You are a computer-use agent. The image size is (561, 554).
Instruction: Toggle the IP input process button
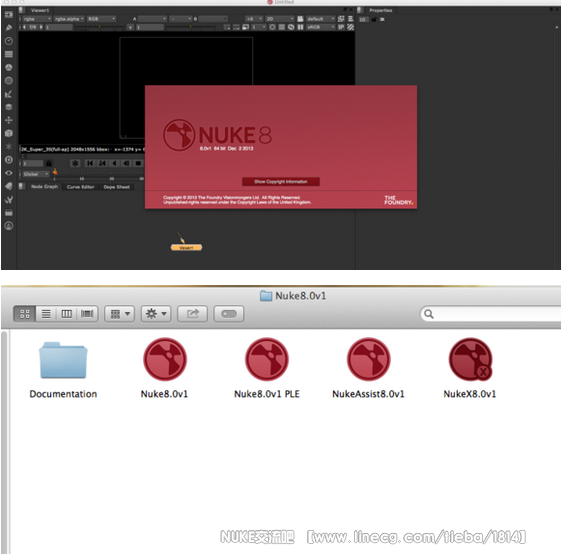[341, 27]
